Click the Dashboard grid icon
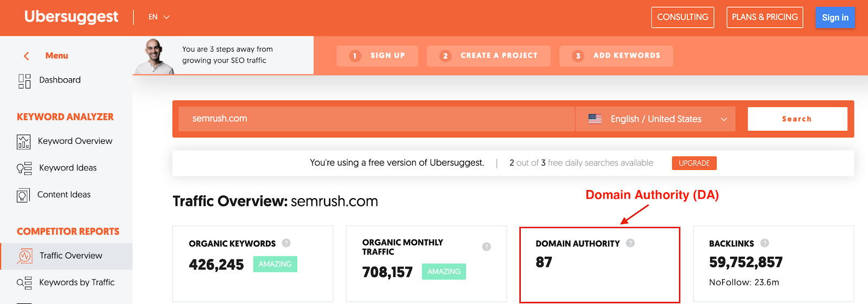Screen dimensions: 868x304 click(24, 81)
